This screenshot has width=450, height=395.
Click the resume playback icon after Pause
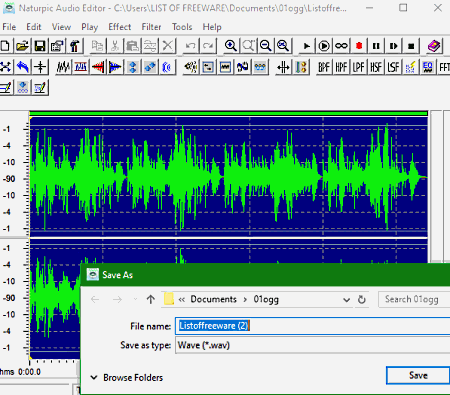tap(394, 46)
